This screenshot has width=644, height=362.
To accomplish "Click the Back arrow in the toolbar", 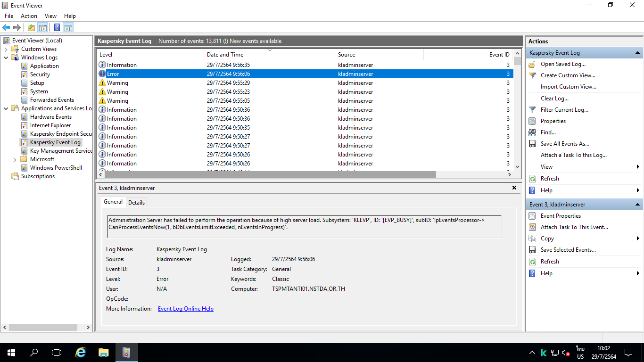I will (6, 27).
